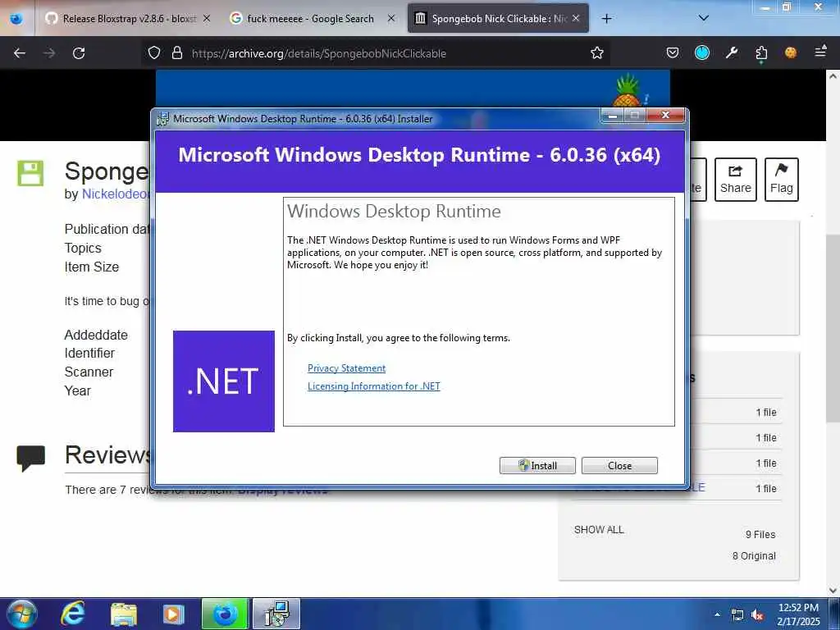
Task: Reload the current page
Action: [79, 53]
